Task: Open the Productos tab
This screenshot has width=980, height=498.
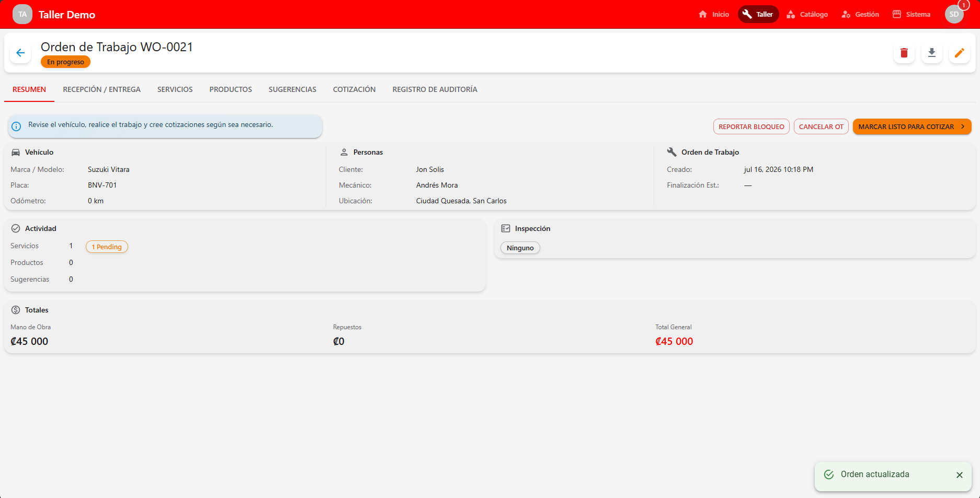Action: coord(231,89)
